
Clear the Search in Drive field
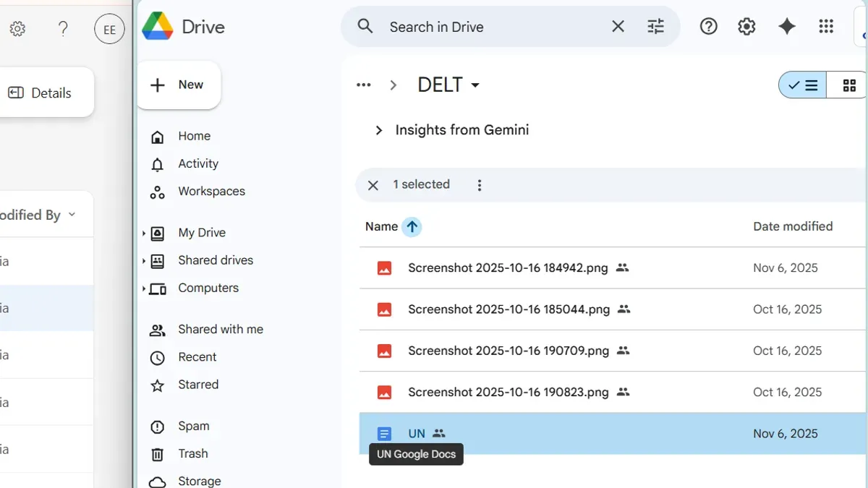point(618,27)
